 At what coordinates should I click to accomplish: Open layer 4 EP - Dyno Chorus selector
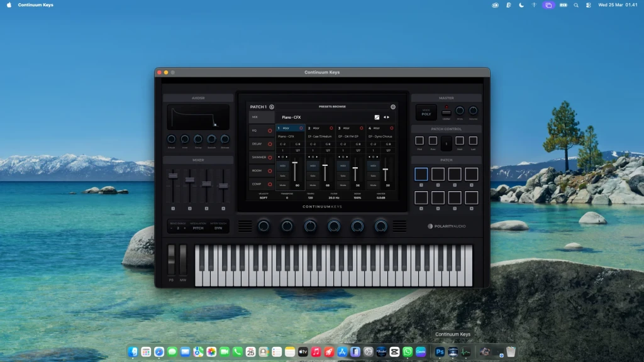[380, 136]
